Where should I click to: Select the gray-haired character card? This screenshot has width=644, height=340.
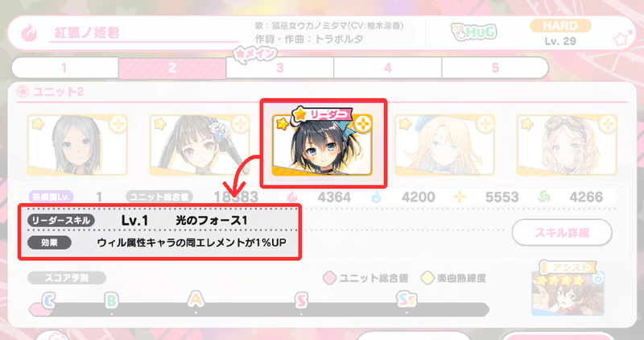pos(77,145)
